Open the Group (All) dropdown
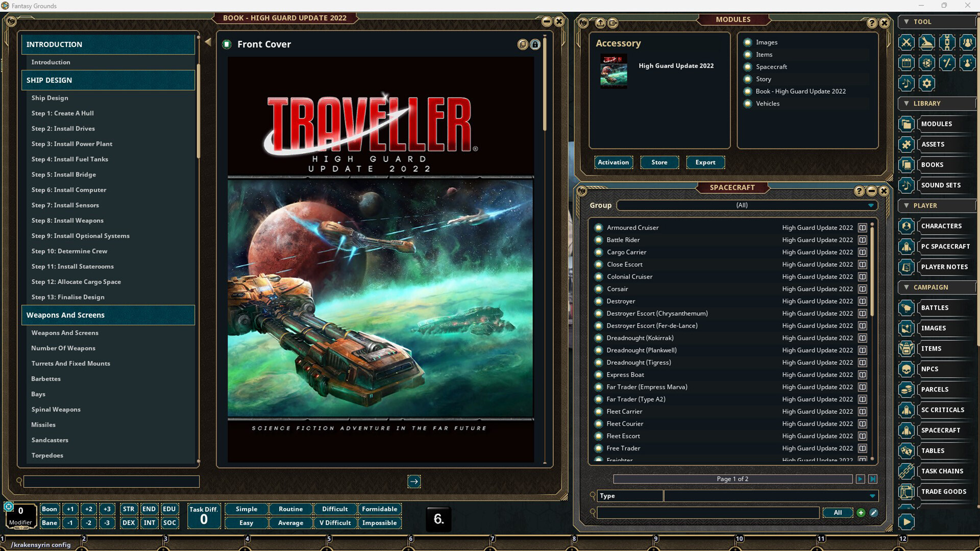 point(747,205)
